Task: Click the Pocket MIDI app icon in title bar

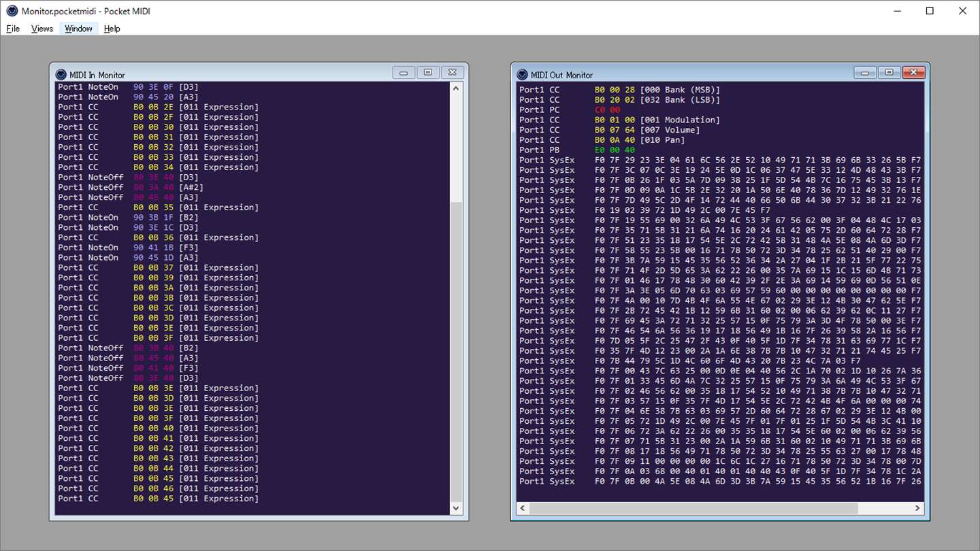Action: [x=12, y=11]
